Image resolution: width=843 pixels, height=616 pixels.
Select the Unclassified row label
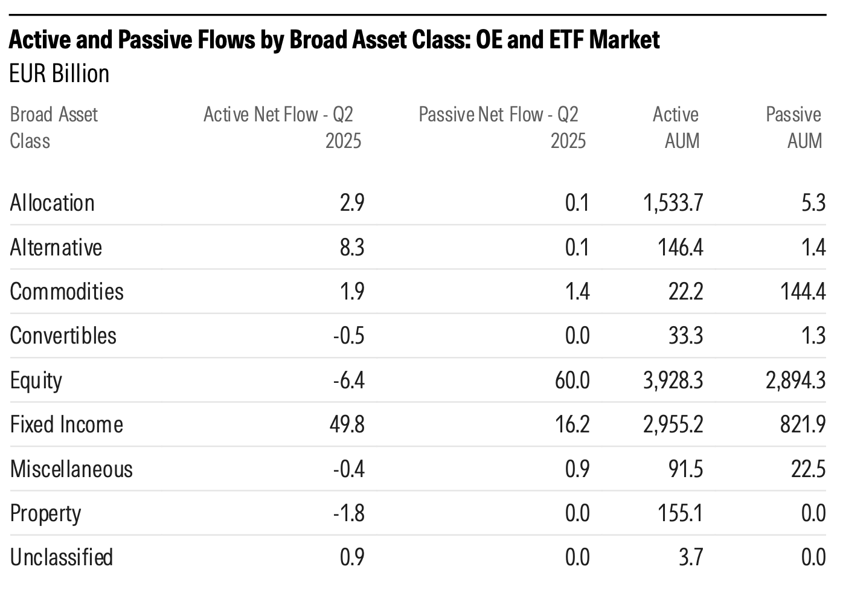coord(62,557)
